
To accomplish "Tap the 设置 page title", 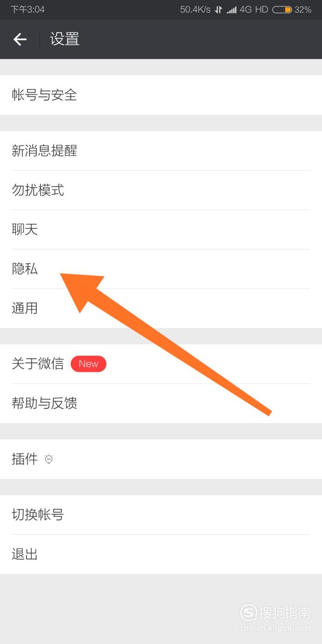I will tap(65, 39).
